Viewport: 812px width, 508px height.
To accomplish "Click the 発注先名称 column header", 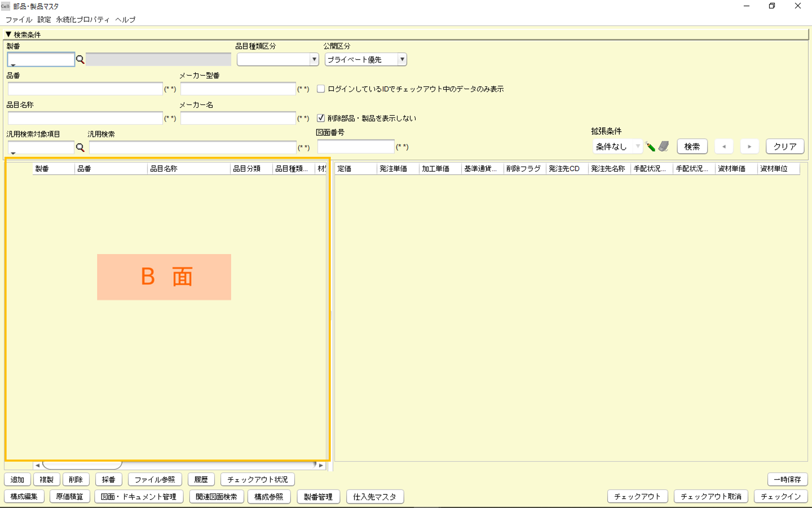I will coord(610,169).
